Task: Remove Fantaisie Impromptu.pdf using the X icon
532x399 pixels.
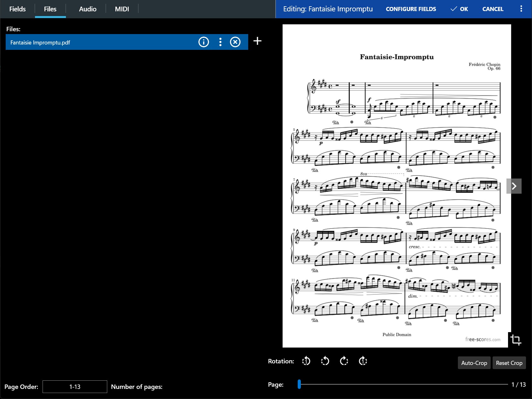Action: 235,42
